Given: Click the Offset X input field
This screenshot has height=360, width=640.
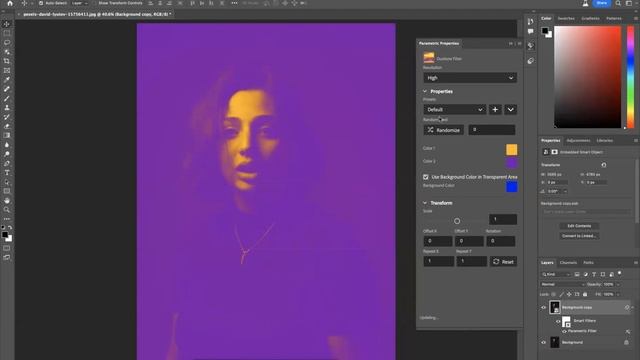Looking at the screenshot, I should point(438,241).
